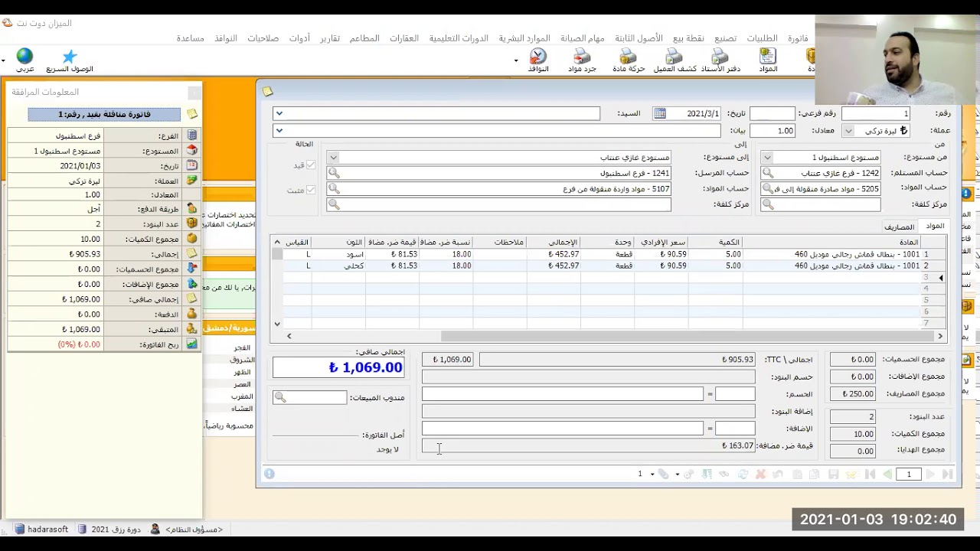Open the الطلبيات menu
The image size is (980, 551).
[x=763, y=38]
